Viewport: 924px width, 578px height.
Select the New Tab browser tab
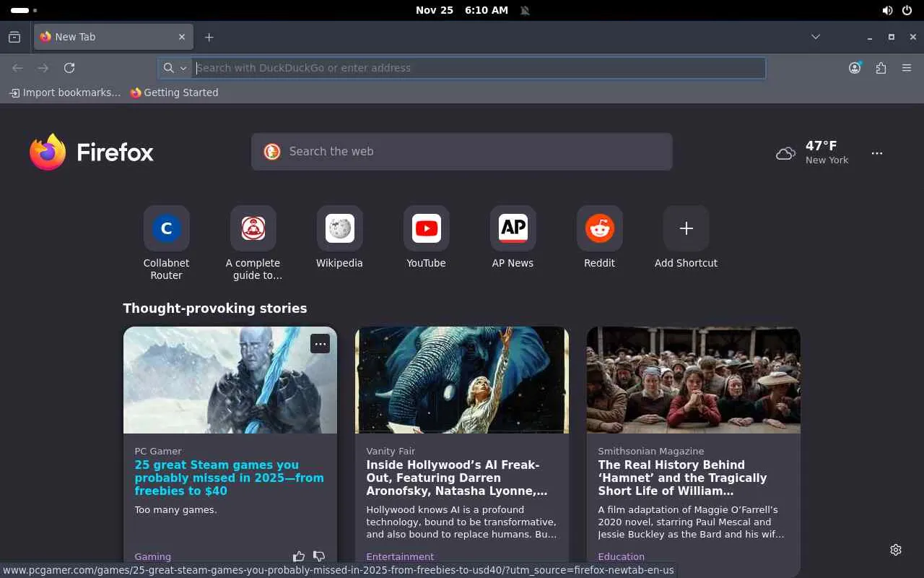pos(113,37)
